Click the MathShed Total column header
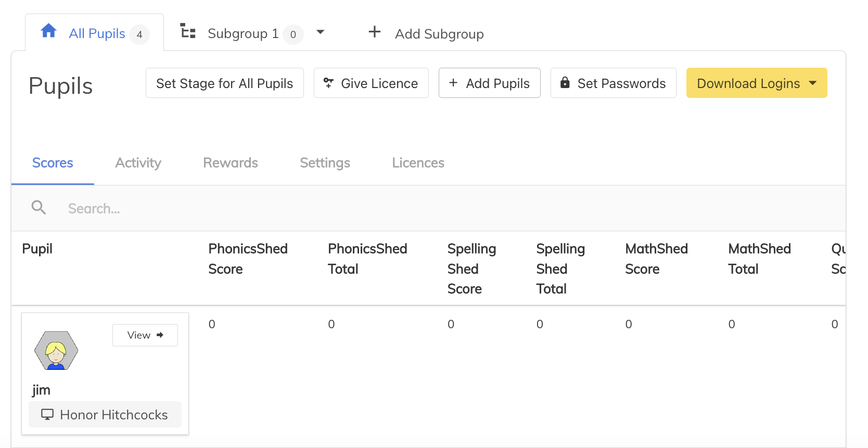This screenshot has width=868, height=448. 759,259
